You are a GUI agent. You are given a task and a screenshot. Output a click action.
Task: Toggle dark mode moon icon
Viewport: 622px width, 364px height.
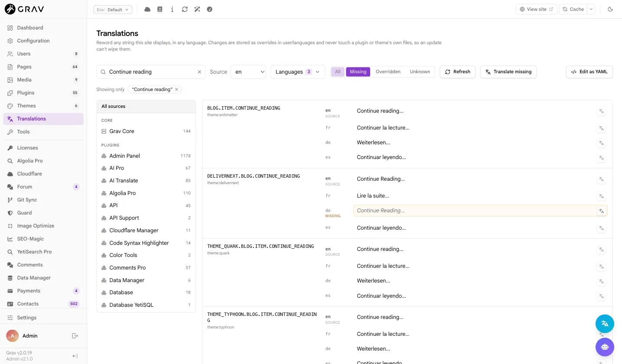tap(610, 9)
